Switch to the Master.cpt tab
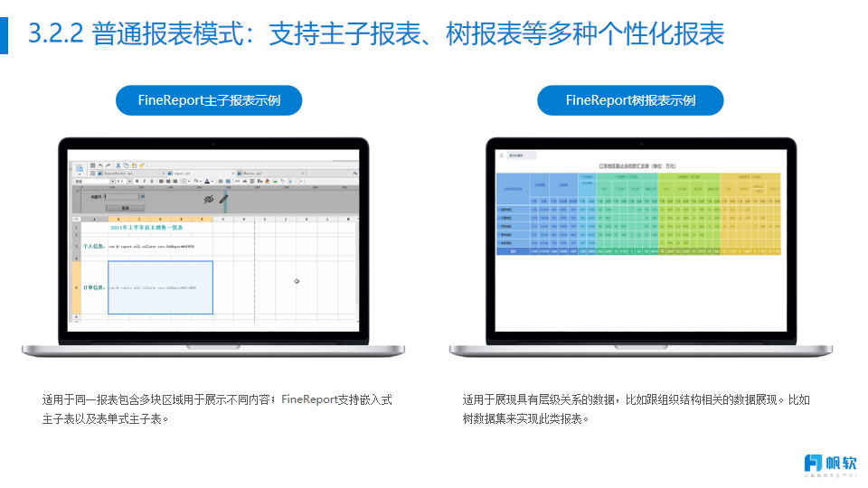The height and width of the screenshot is (488, 868). pos(270,174)
